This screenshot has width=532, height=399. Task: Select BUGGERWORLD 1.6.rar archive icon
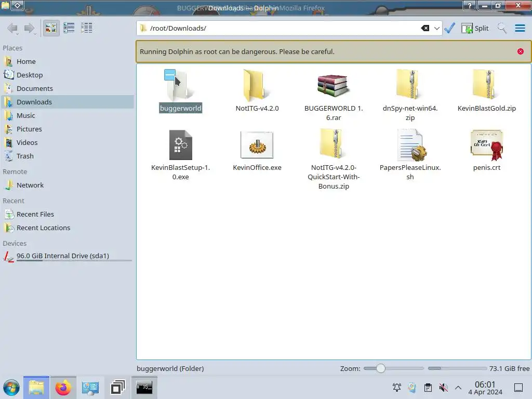click(x=333, y=85)
